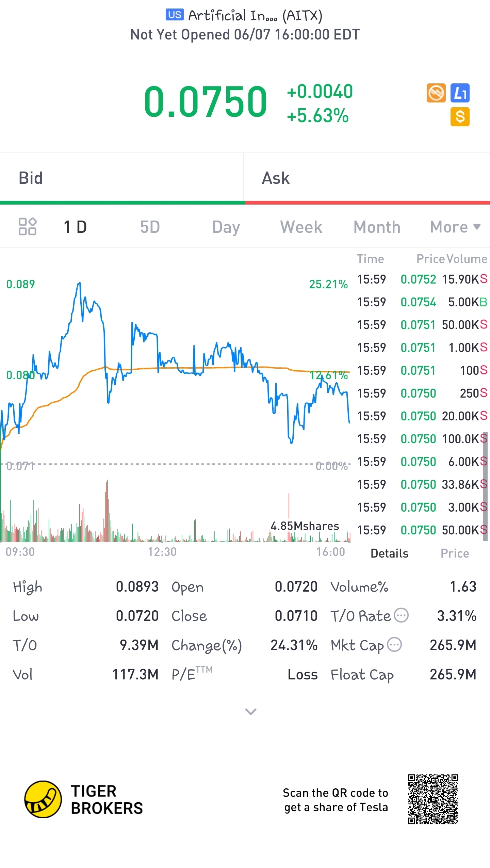This screenshot has width=490, height=868.
Task: Scan the Tesla share QR code
Action: (433, 799)
